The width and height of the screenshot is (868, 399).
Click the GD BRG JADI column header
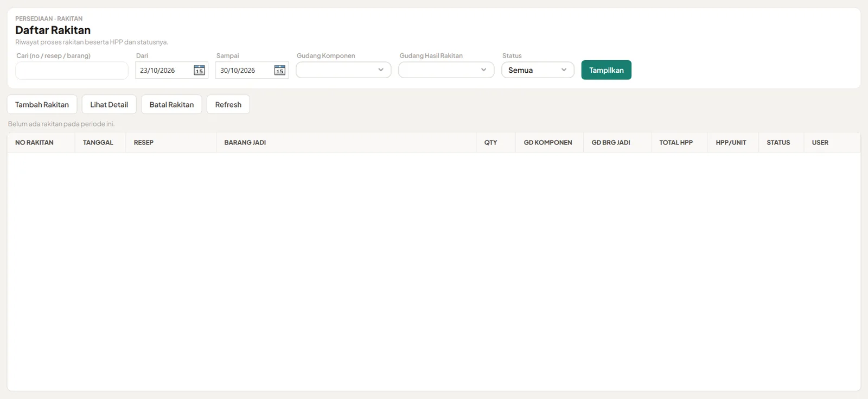pos(617,143)
